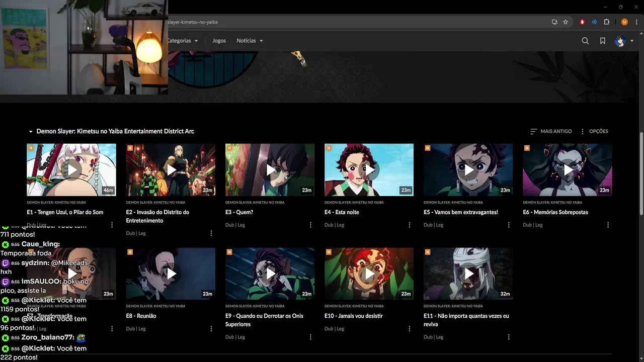The width and height of the screenshot is (644, 362).
Task: Open the Chrome extensions puzzle icon
Action: point(606,22)
